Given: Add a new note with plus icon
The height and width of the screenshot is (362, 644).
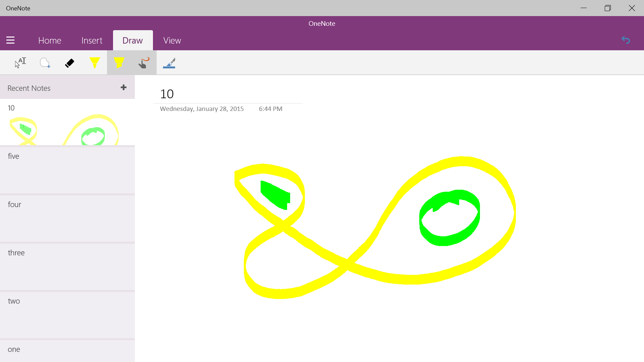Looking at the screenshot, I should coord(123,87).
